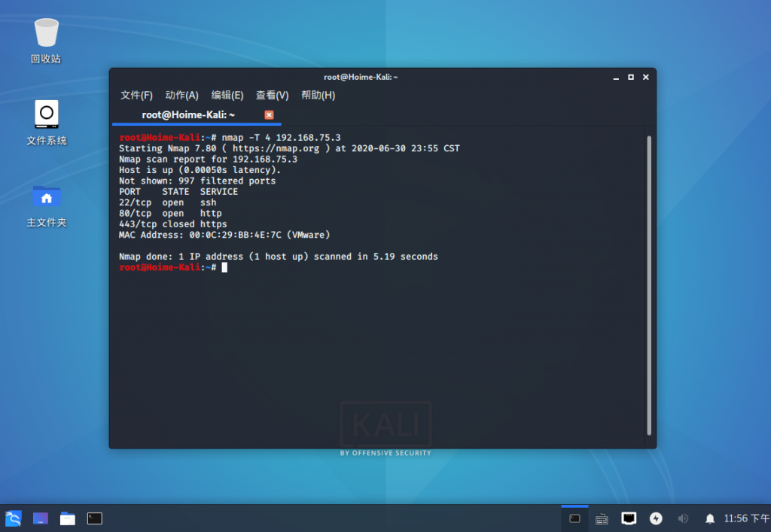Viewport: 771px width, 532px height.
Task: Click the power manager lightning icon
Action: click(656, 518)
